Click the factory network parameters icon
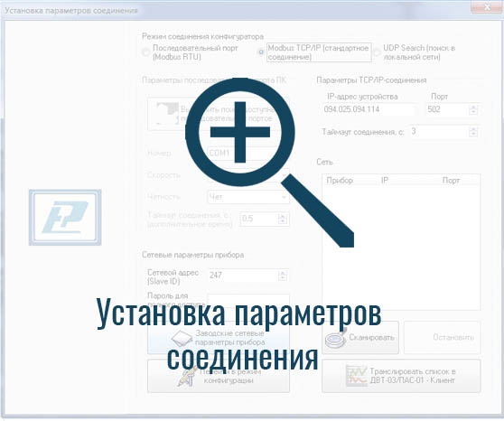 coord(182,339)
